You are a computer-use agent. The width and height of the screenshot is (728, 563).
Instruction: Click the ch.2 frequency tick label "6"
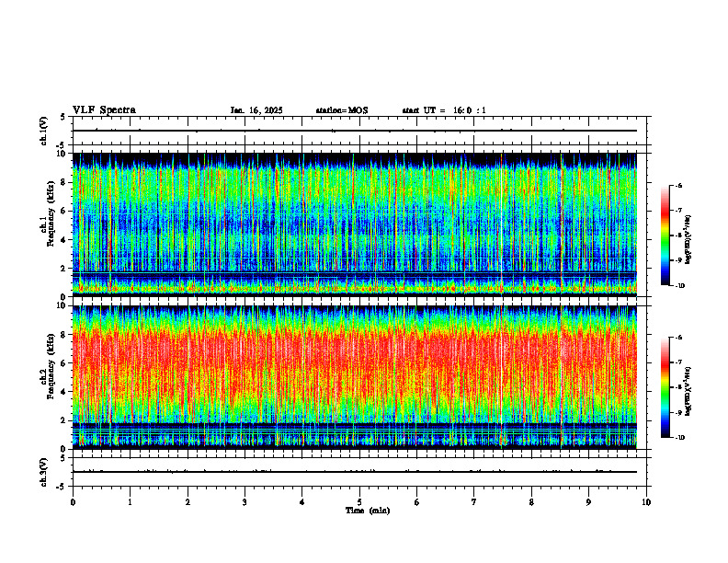coord(64,363)
